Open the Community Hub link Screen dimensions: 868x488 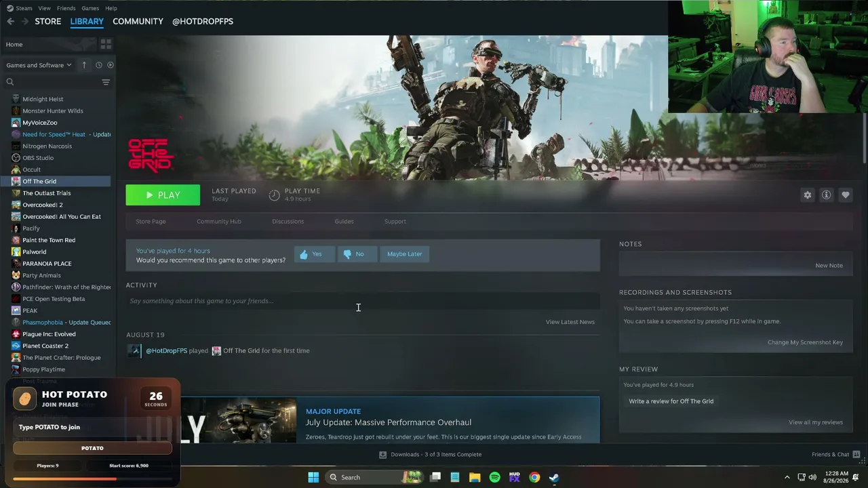[x=219, y=222]
